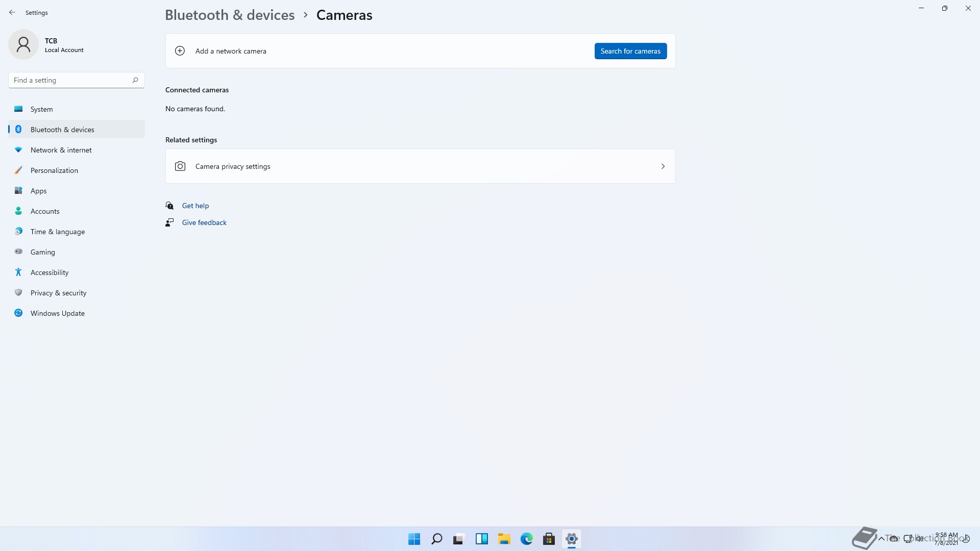Click the network tray icon
Image resolution: width=980 pixels, height=551 pixels.
pyautogui.click(x=908, y=539)
